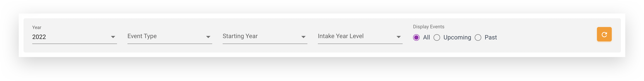Viewport: 644px width, 81px height.
Task: Select the Past radio button circle
Action: pos(478,37)
